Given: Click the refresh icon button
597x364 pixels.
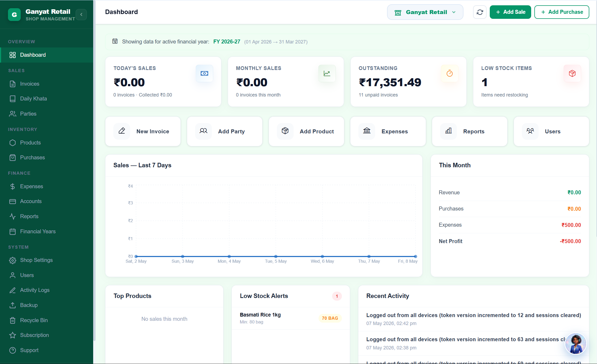Looking at the screenshot, I should tap(480, 12).
